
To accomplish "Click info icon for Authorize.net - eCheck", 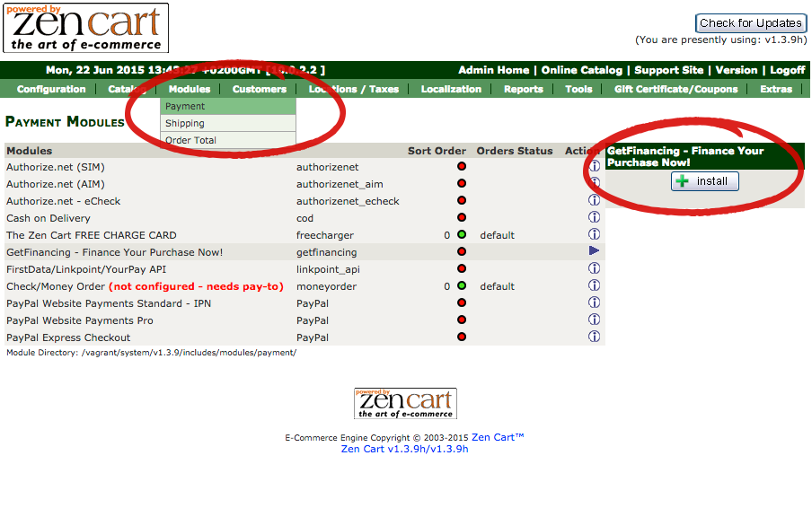I will click(594, 200).
